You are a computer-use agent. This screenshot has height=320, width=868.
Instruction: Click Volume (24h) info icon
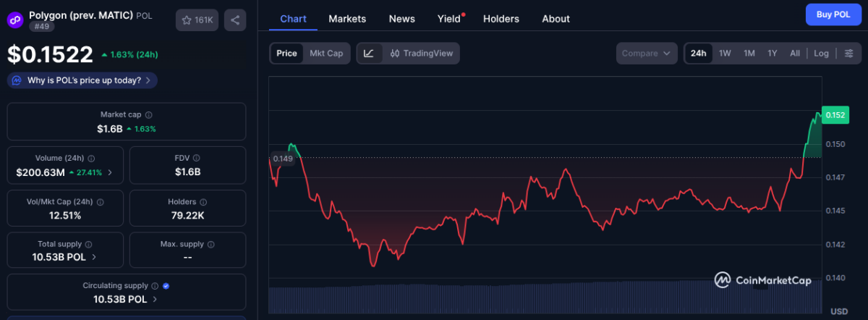[x=92, y=158]
